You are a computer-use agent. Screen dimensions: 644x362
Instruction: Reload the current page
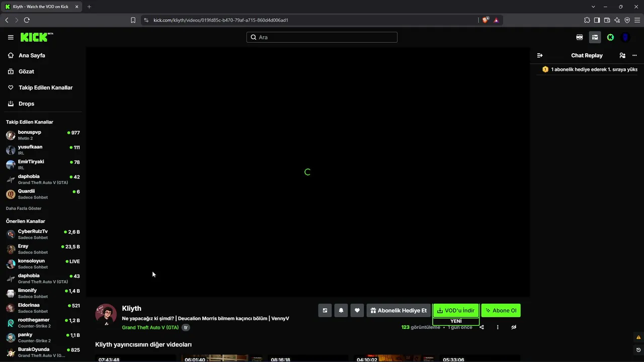(x=27, y=20)
